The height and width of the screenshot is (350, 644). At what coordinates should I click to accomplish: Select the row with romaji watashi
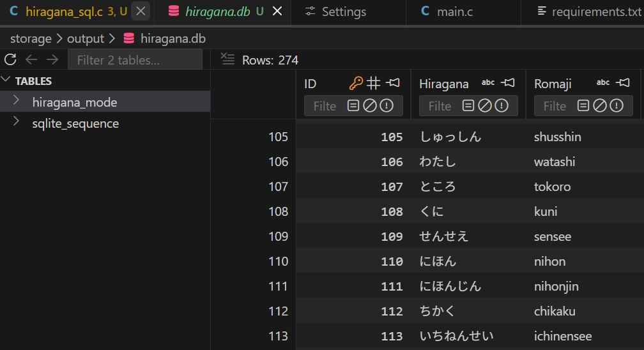coord(554,162)
